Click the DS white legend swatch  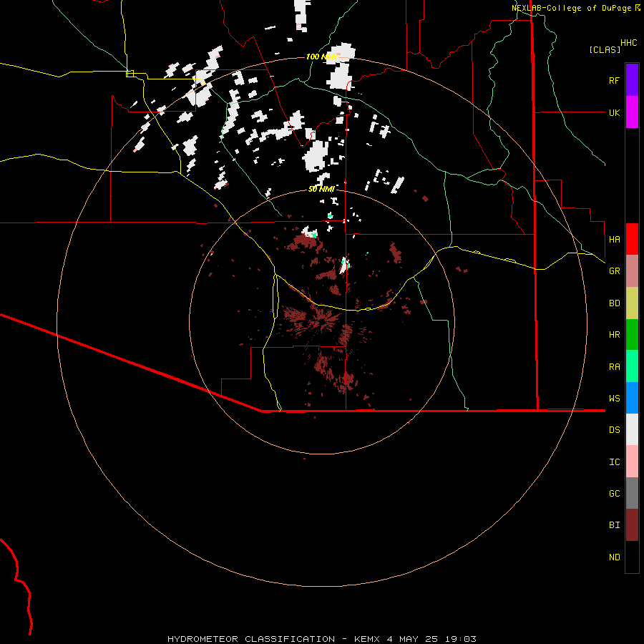[x=632, y=429]
